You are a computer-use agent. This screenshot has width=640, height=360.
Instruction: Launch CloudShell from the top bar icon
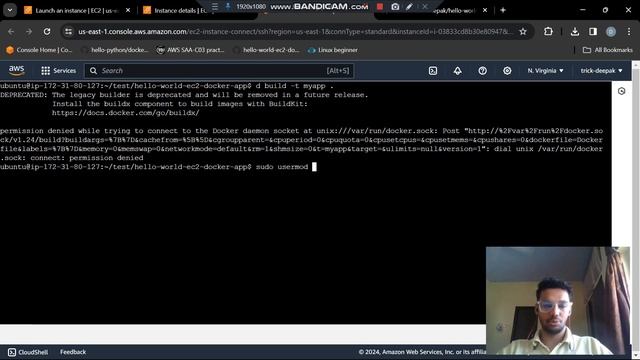tap(433, 71)
